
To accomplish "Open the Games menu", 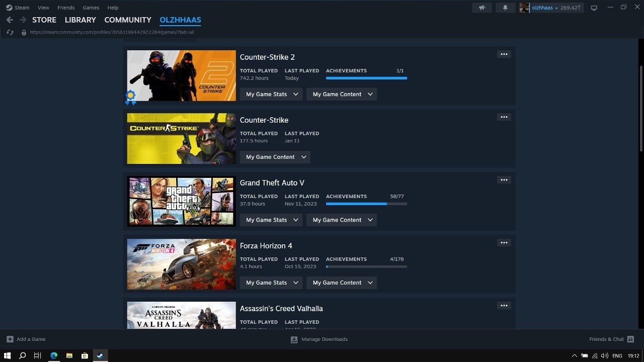I will pyautogui.click(x=91, y=8).
